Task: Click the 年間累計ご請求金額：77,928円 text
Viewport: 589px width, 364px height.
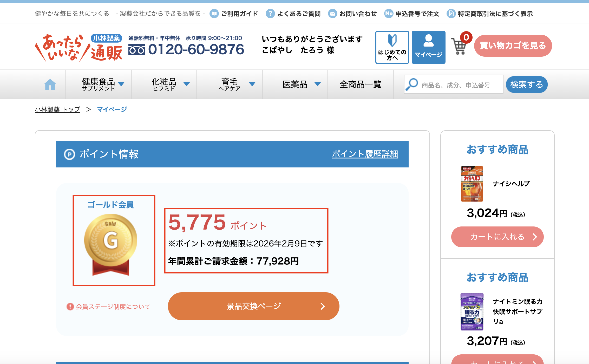Action: tap(233, 261)
